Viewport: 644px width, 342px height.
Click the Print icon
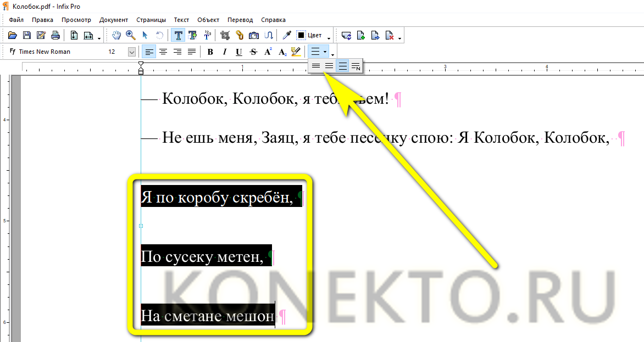[55, 35]
